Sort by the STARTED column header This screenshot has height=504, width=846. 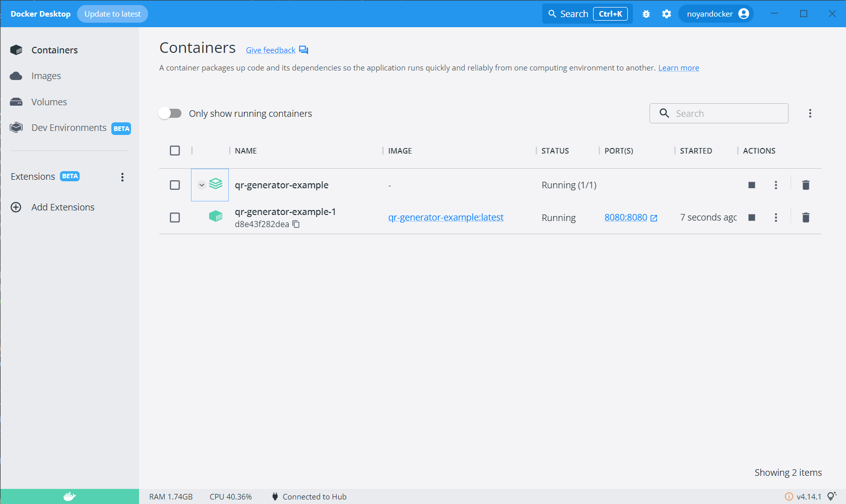coord(696,151)
